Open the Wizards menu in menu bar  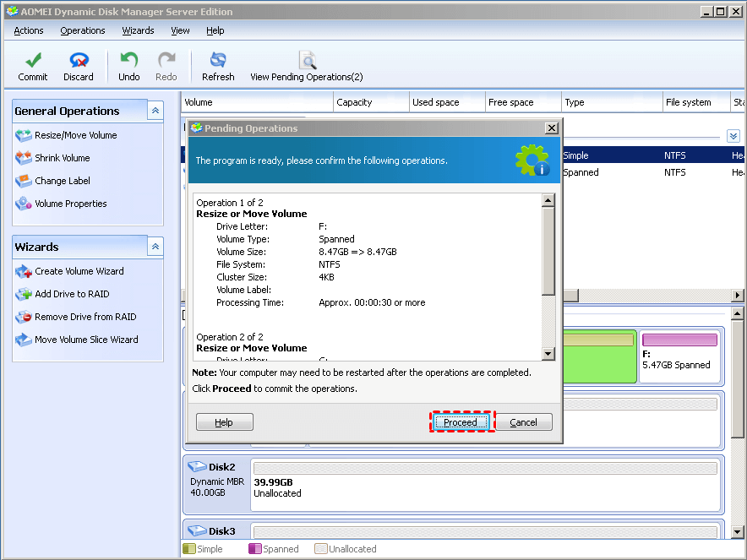click(138, 30)
